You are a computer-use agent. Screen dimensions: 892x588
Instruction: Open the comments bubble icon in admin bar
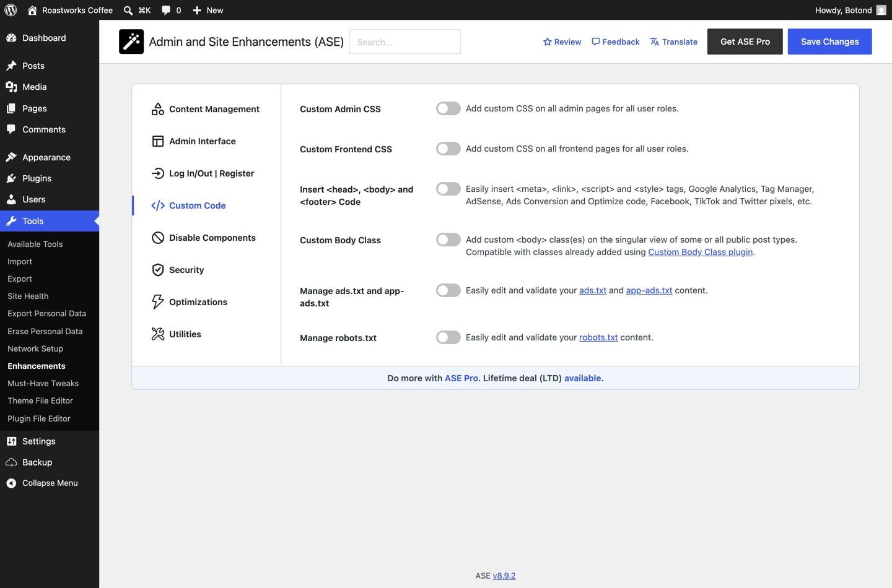pos(166,10)
